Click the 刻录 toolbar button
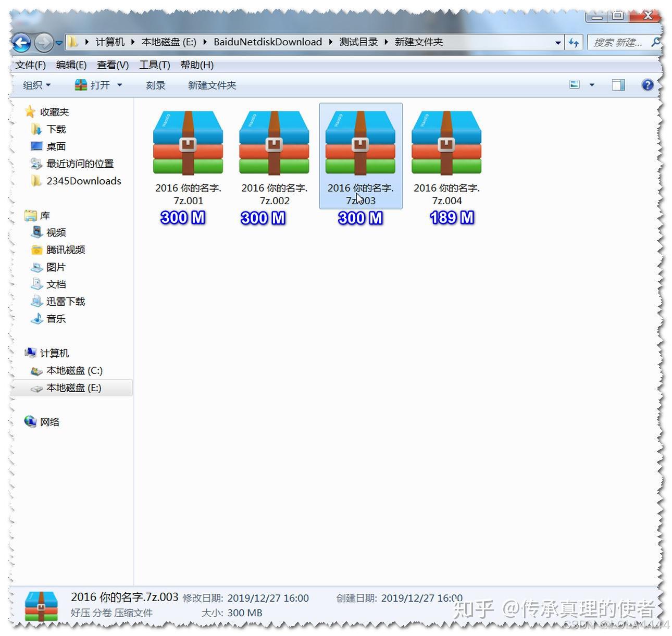The height and width of the screenshot is (636, 672). click(x=155, y=85)
